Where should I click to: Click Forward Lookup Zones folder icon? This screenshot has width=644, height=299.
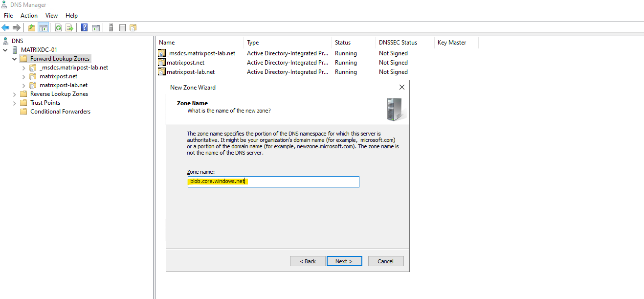[23, 59]
